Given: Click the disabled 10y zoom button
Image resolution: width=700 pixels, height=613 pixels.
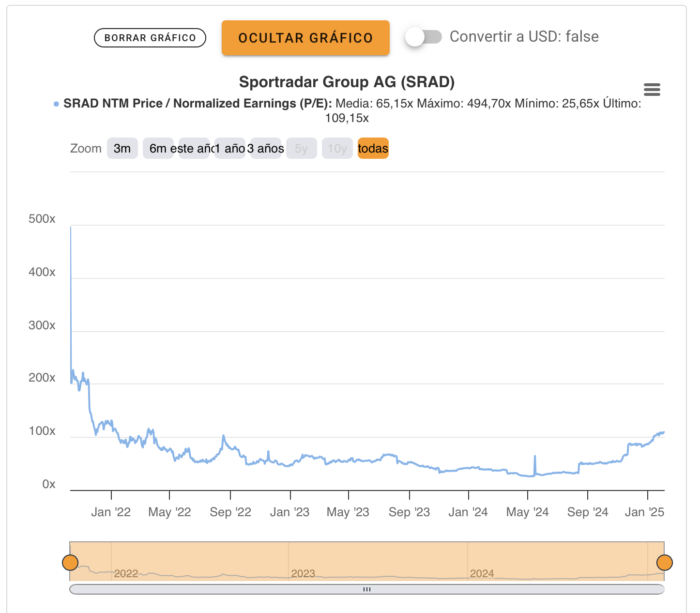Looking at the screenshot, I should click(x=337, y=148).
